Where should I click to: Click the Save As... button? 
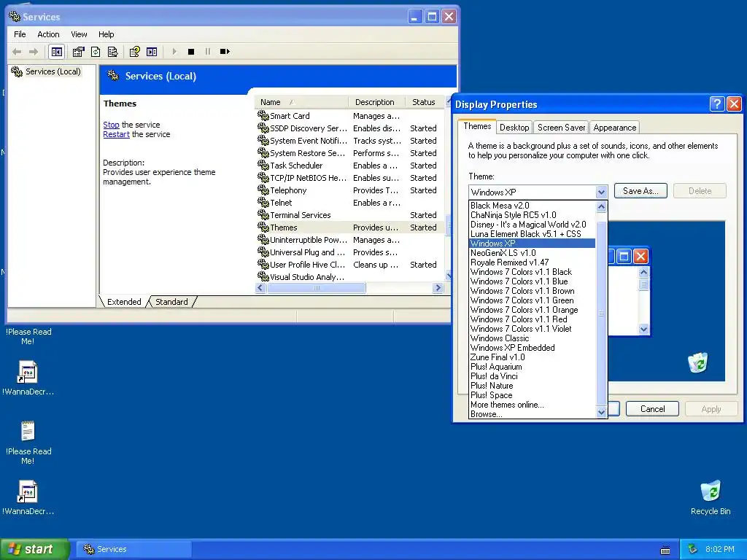click(x=640, y=191)
